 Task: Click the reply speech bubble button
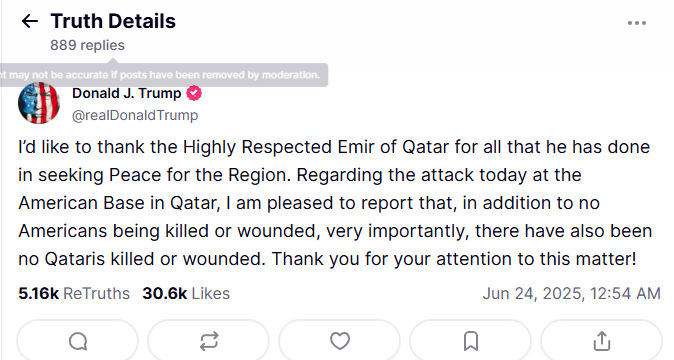coord(78,342)
